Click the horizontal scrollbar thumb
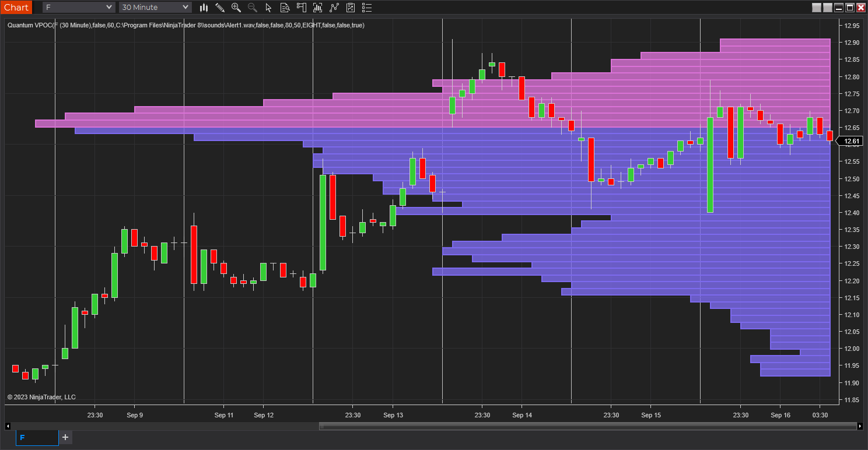 click(587, 426)
